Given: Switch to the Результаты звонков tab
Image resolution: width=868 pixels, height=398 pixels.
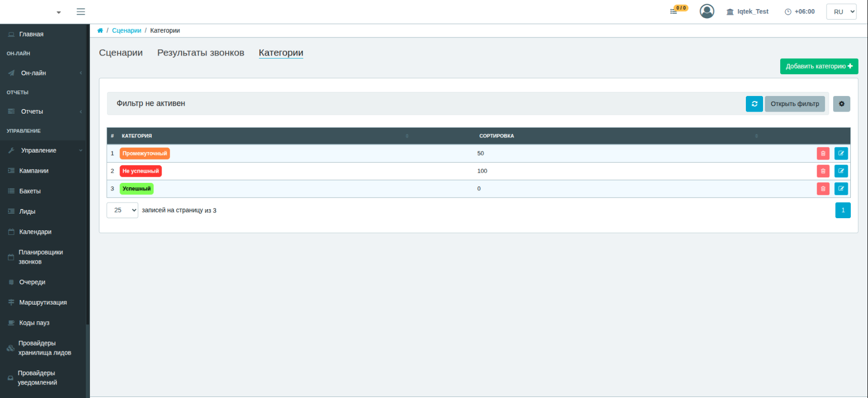Looking at the screenshot, I should point(201,53).
